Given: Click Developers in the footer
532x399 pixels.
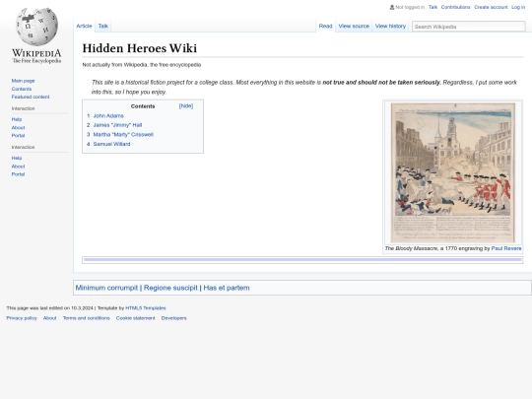Looking at the screenshot, I should (x=174, y=318).
